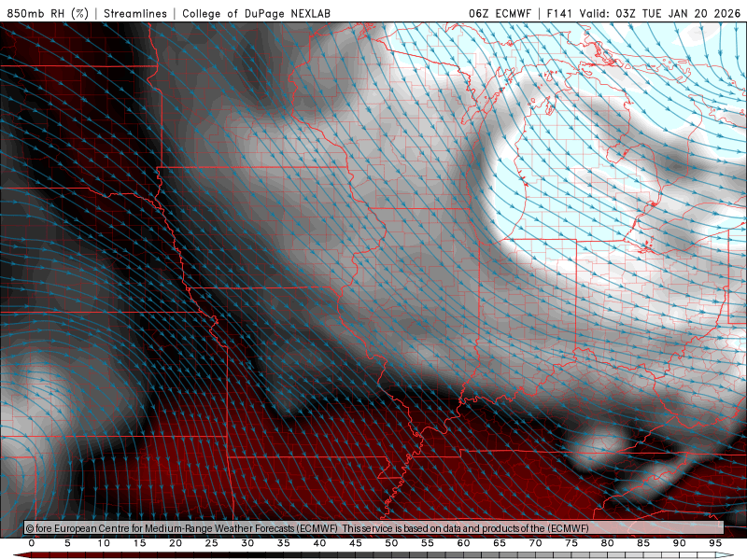
Task: Click the '65' color scale label
Action: [500, 543]
